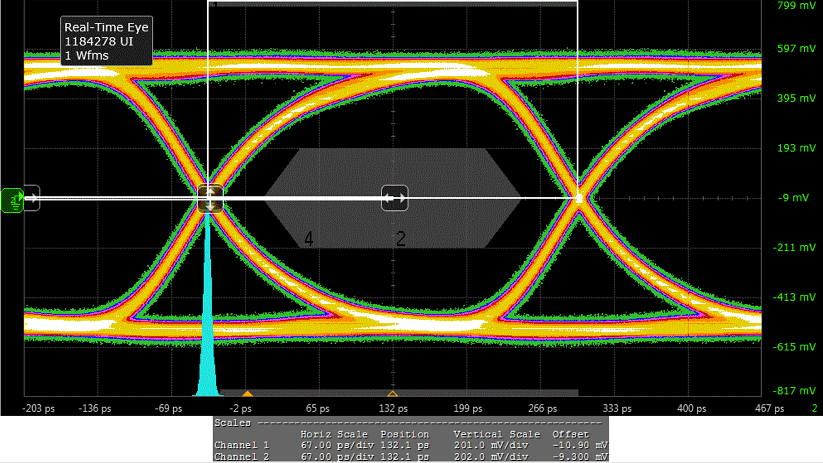Click the 1184278 UI count text
The width and height of the screenshot is (823, 463).
(x=99, y=41)
